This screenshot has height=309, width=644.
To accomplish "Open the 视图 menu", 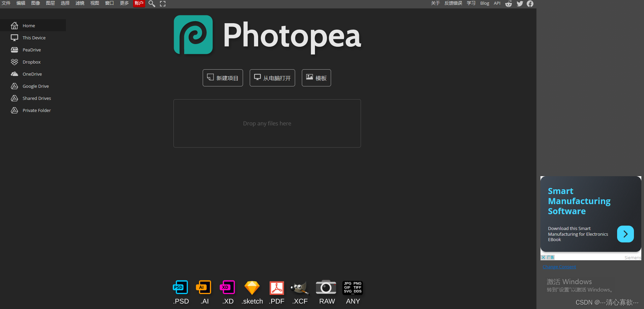I will click(95, 3).
